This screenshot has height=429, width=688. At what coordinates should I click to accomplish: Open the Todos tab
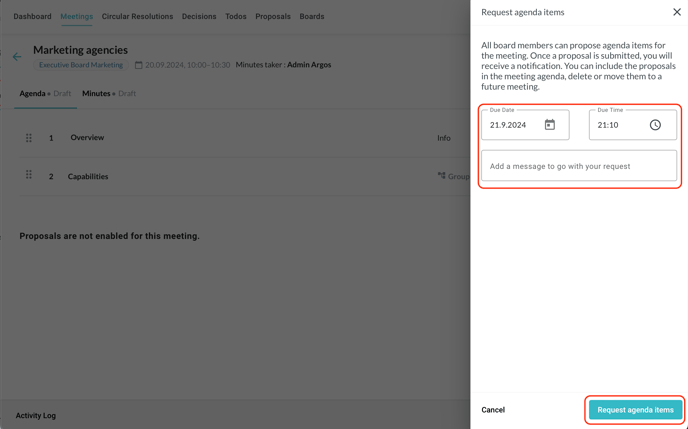pos(236,16)
